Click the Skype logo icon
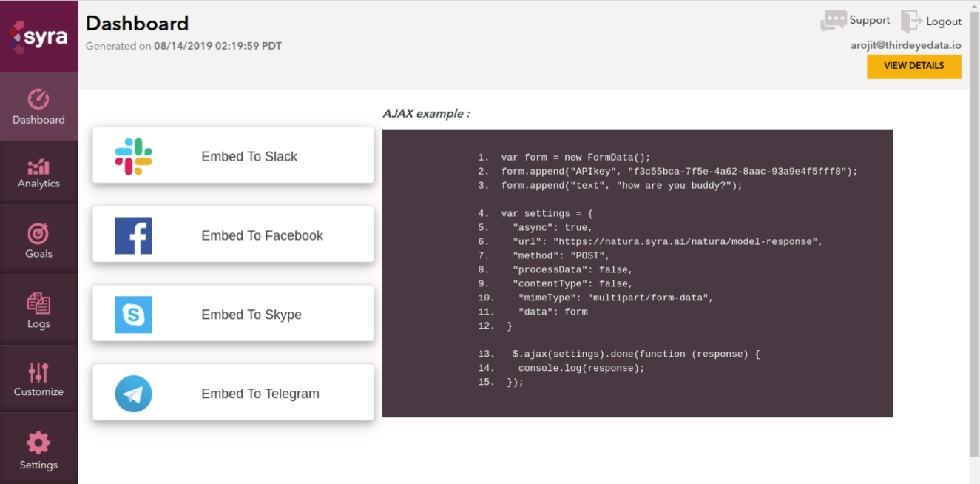 [x=134, y=315]
